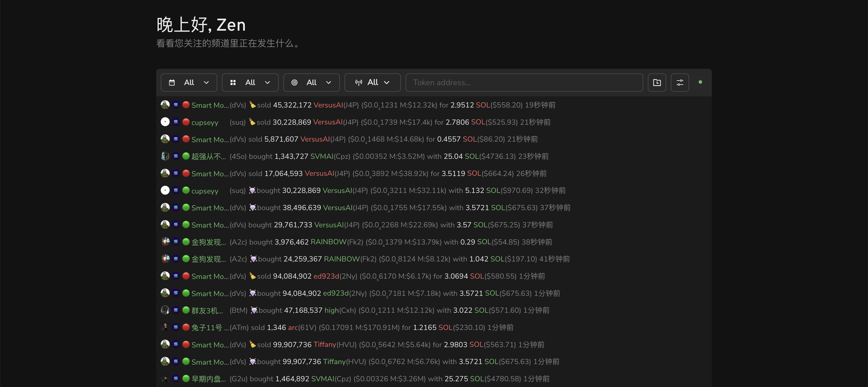Screen dimensions: 868x387
Task: Expand the grid category All dropdown
Action: tap(250, 83)
